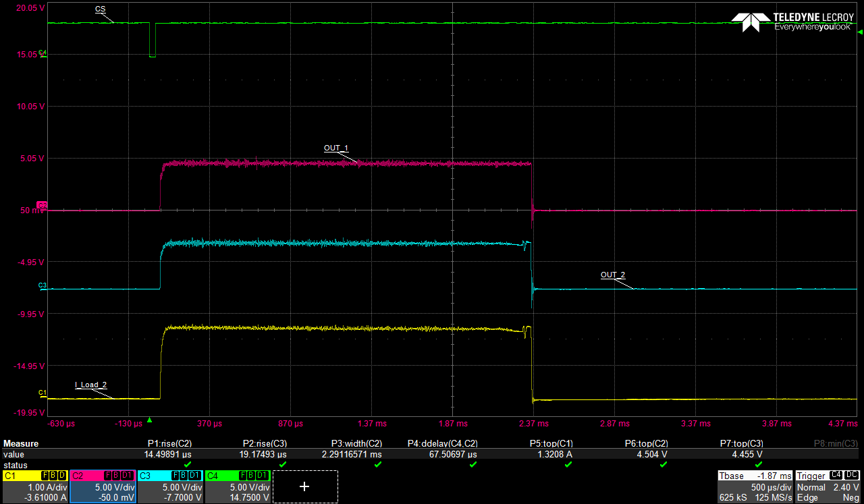This screenshot has height=504, width=864.
Task: Click the 67.50697 µs delay value
Action: [x=454, y=455]
